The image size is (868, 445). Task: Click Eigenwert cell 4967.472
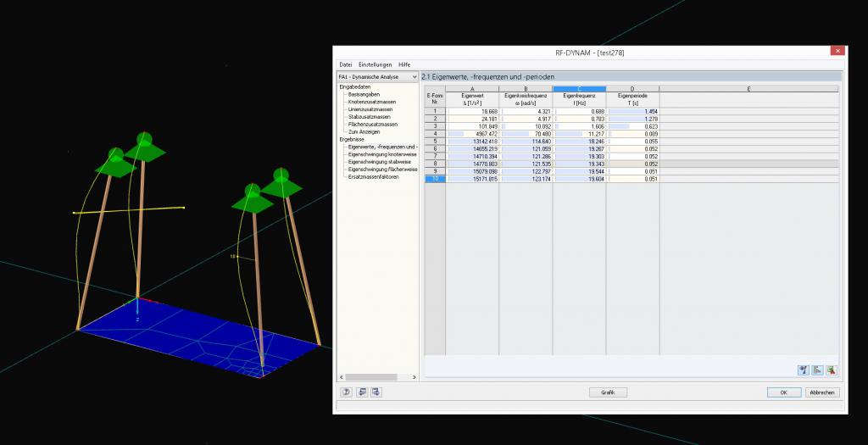(x=472, y=134)
